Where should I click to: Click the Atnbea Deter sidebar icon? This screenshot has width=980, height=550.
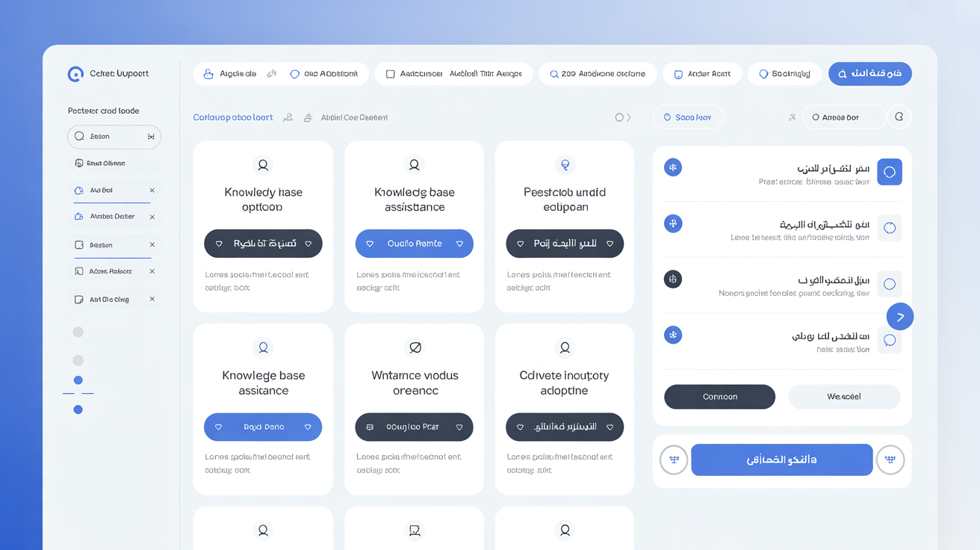click(78, 217)
